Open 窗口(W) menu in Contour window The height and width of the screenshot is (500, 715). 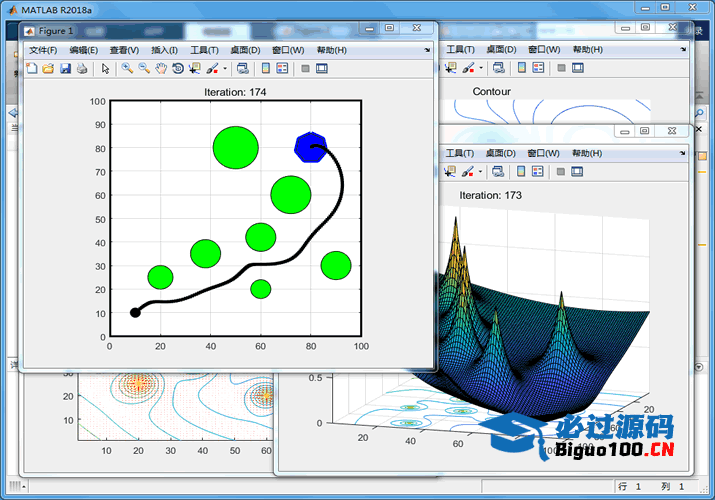click(544, 49)
